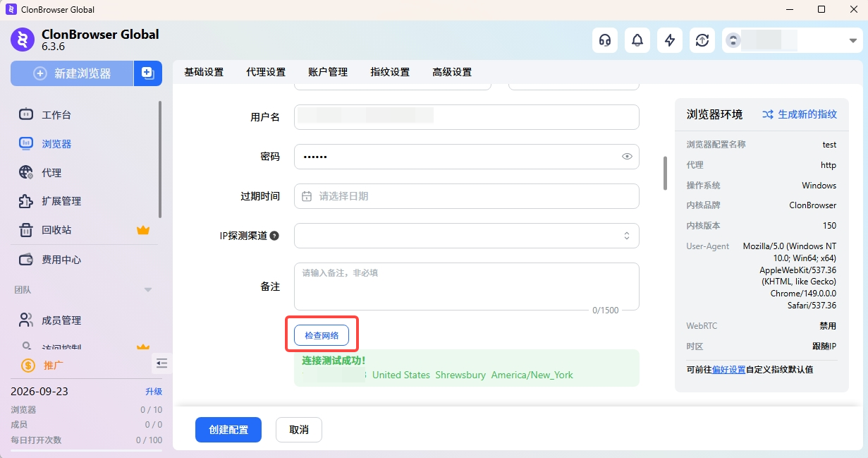Click the 创建配置 button
Screen dimensions: 868x458
coord(228,430)
